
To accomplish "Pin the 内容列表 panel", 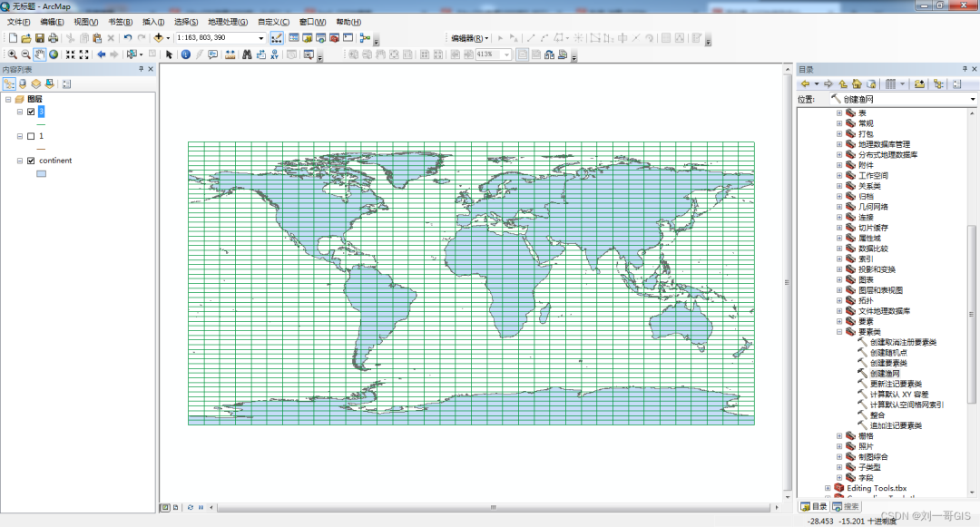I will pyautogui.click(x=141, y=69).
